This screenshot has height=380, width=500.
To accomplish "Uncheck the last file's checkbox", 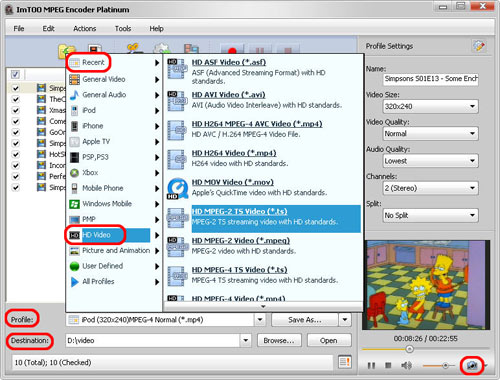I will click(15, 187).
